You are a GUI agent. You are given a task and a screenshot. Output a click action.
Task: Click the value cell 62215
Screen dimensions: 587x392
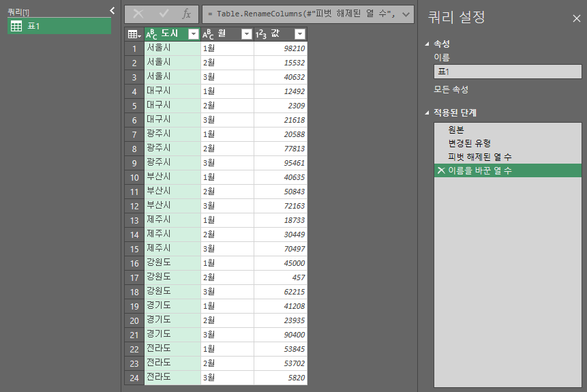(x=280, y=292)
